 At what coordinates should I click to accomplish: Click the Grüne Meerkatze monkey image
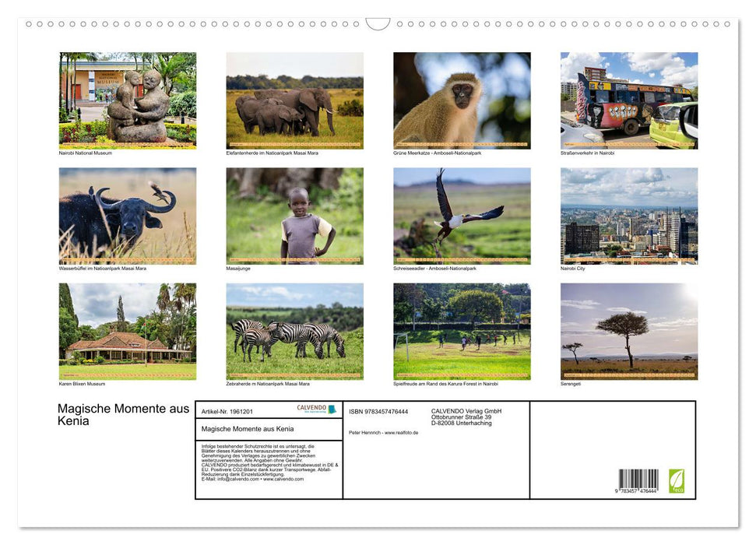[462, 100]
